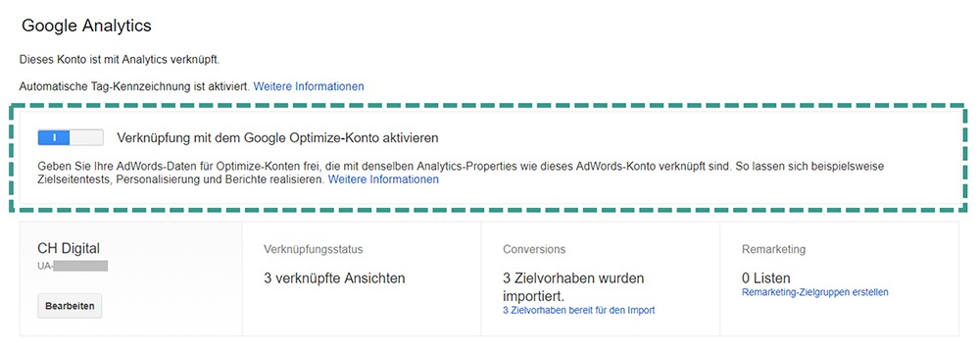Click 'Verknüpfungsstatus' column label

314,249
